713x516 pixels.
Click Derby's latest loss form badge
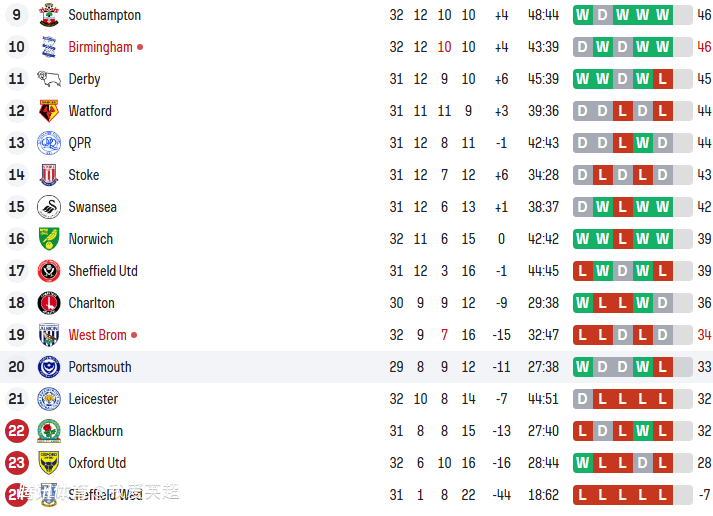tap(662, 79)
